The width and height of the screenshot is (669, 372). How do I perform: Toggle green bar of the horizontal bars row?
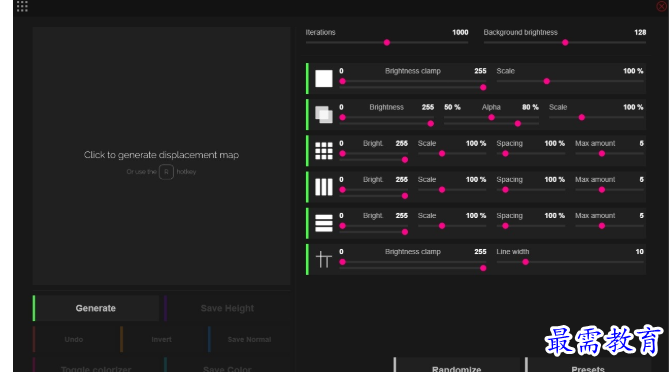[x=307, y=223]
